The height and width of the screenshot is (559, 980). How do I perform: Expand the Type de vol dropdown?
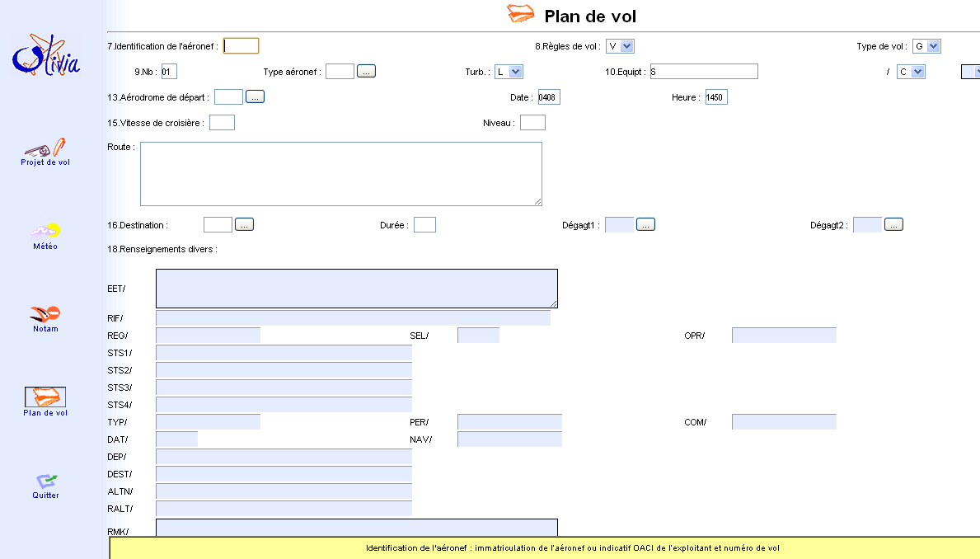click(x=926, y=46)
